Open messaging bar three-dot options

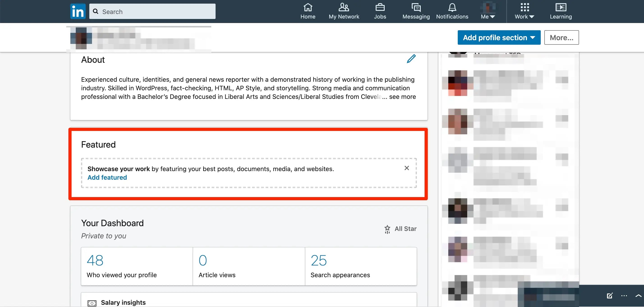pos(624,296)
